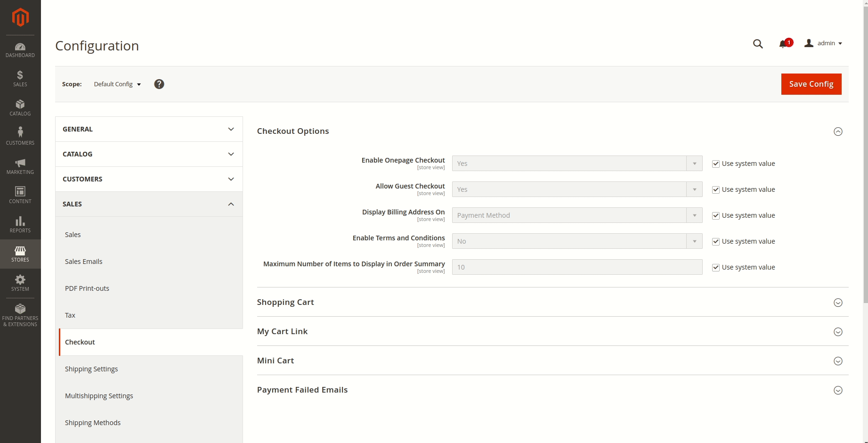Open the admin search magnifier
This screenshot has width=868, height=443.
tap(758, 43)
